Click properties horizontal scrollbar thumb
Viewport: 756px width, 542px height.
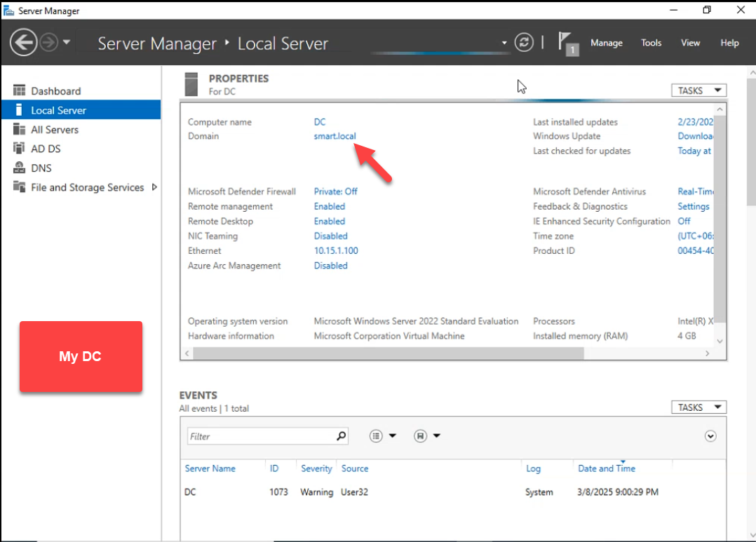pyautogui.click(x=388, y=353)
